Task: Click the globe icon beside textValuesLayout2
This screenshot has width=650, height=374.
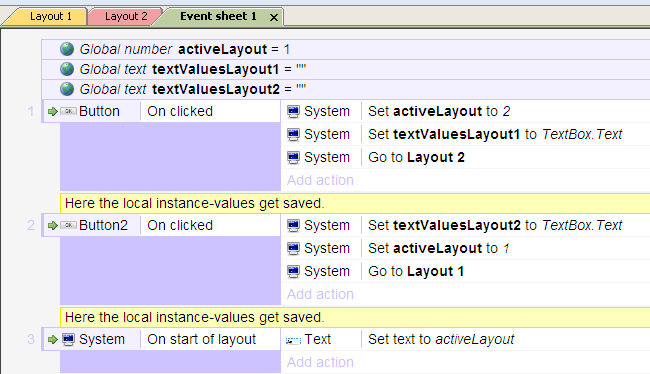Action: [x=67, y=89]
